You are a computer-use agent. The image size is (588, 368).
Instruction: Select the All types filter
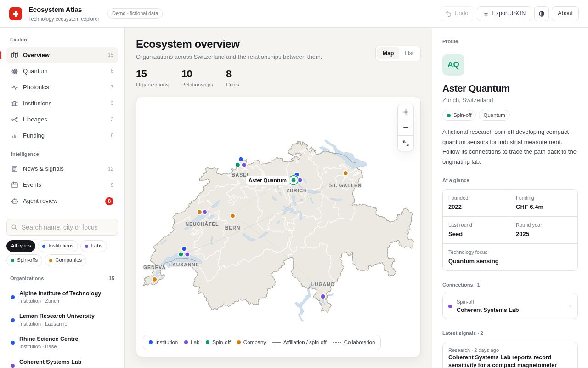(x=21, y=246)
